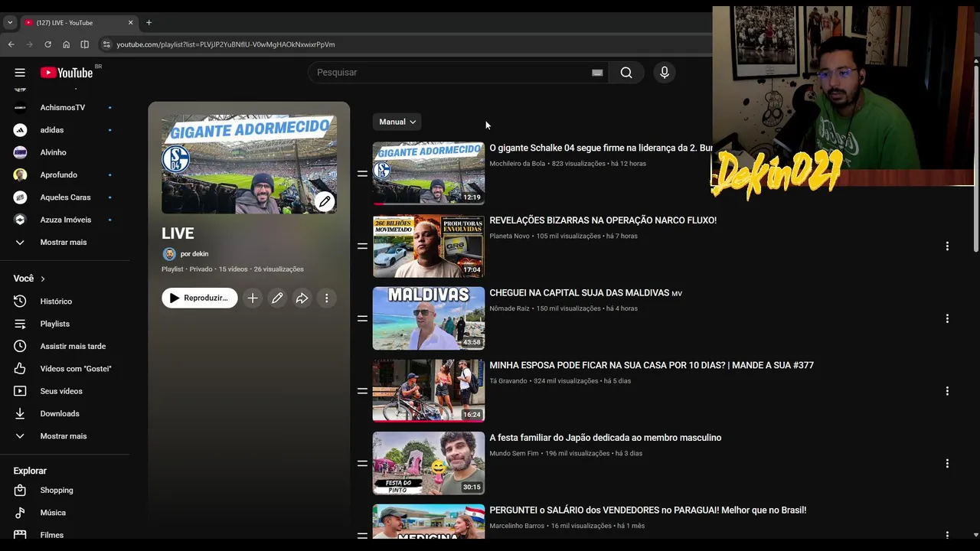Click the plus icon to add videos to the playlist
Screen dimensions: 980x551
click(253, 298)
